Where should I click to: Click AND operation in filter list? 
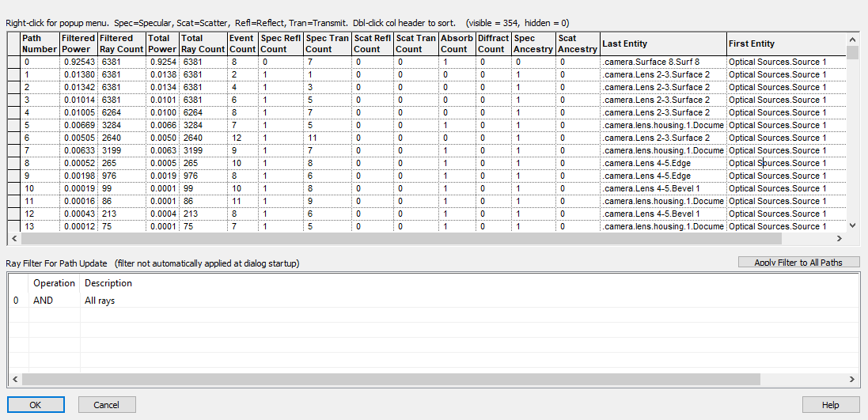44,301
